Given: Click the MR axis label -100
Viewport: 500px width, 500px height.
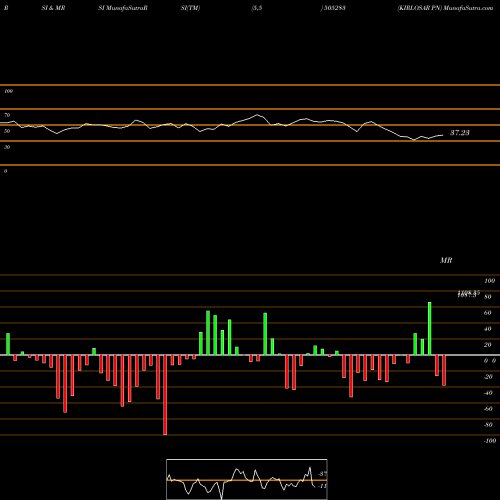Looking at the screenshot, I should (x=490, y=441).
